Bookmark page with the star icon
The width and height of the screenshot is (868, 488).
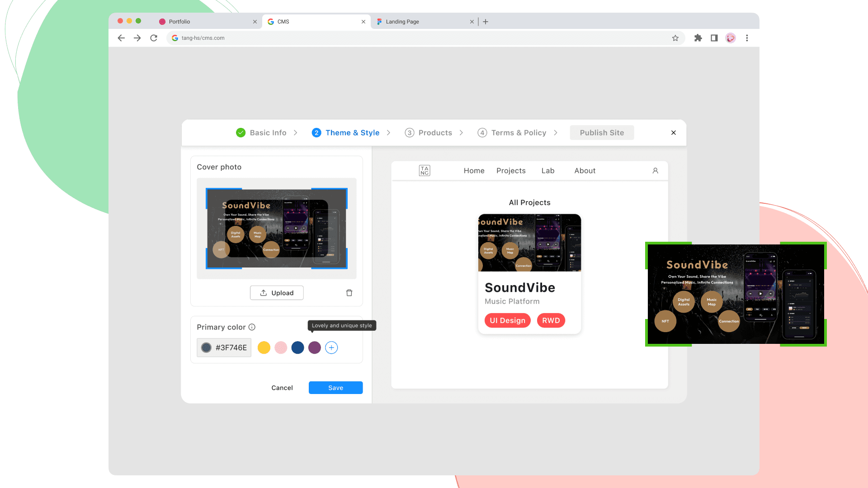(675, 38)
